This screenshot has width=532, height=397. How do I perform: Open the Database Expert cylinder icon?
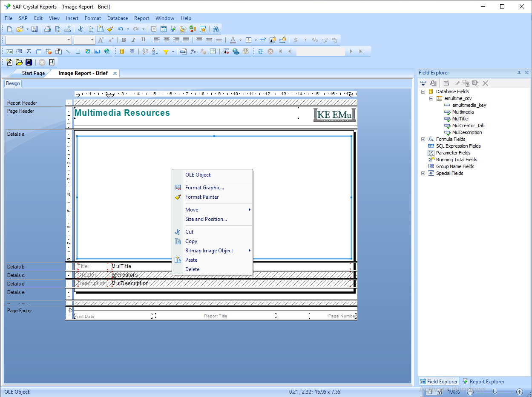[x=122, y=51]
